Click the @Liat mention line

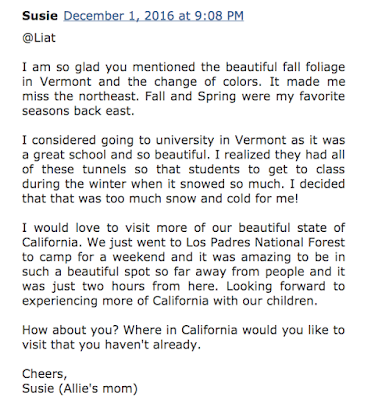point(39,38)
